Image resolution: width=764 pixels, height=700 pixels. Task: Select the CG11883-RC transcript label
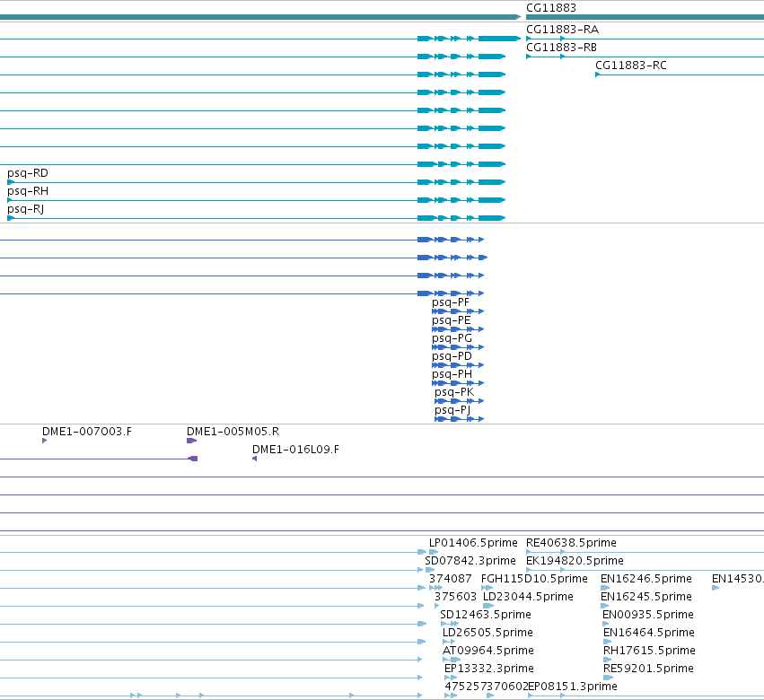(x=631, y=66)
